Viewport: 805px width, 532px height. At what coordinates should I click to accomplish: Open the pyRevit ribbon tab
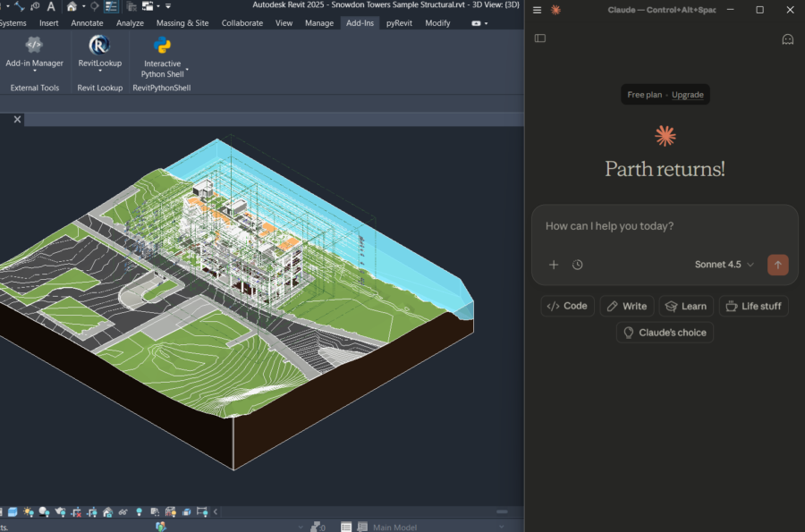pyautogui.click(x=400, y=23)
